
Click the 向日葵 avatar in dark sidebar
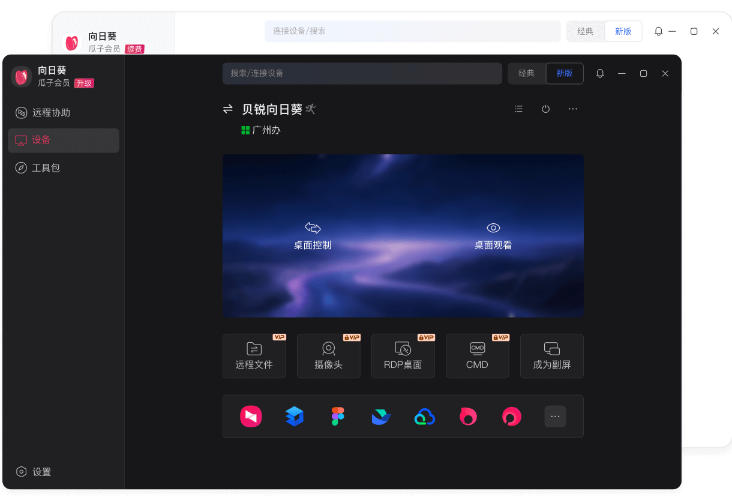pos(21,77)
